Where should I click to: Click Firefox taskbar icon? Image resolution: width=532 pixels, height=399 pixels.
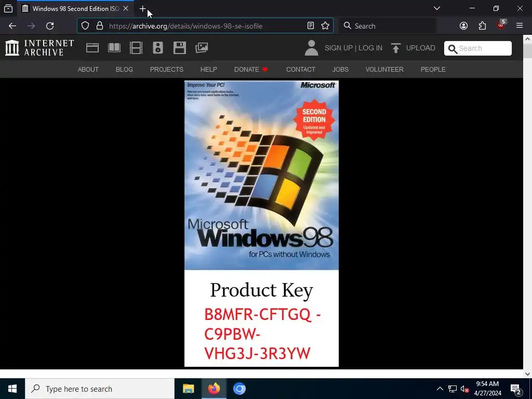click(x=214, y=389)
